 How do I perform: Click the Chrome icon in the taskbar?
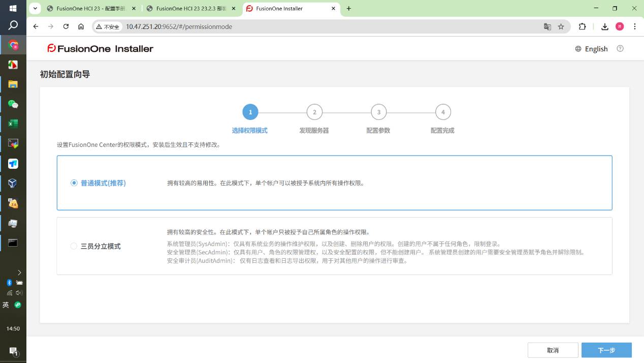click(13, 45)
